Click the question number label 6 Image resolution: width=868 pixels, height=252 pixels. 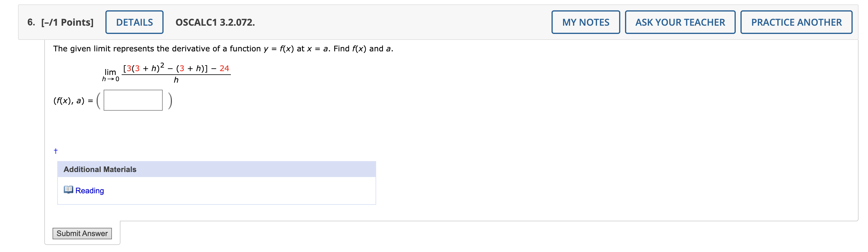click(30, 22)
